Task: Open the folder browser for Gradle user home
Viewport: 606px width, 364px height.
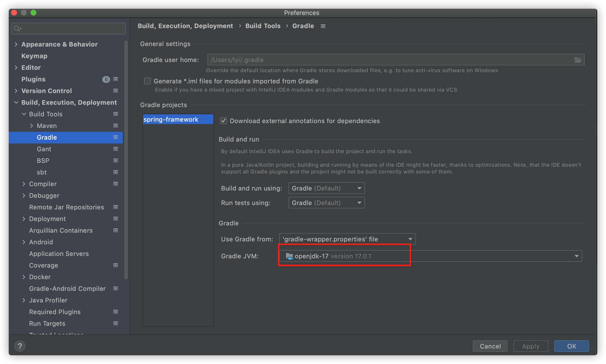Action: (578, 60)
